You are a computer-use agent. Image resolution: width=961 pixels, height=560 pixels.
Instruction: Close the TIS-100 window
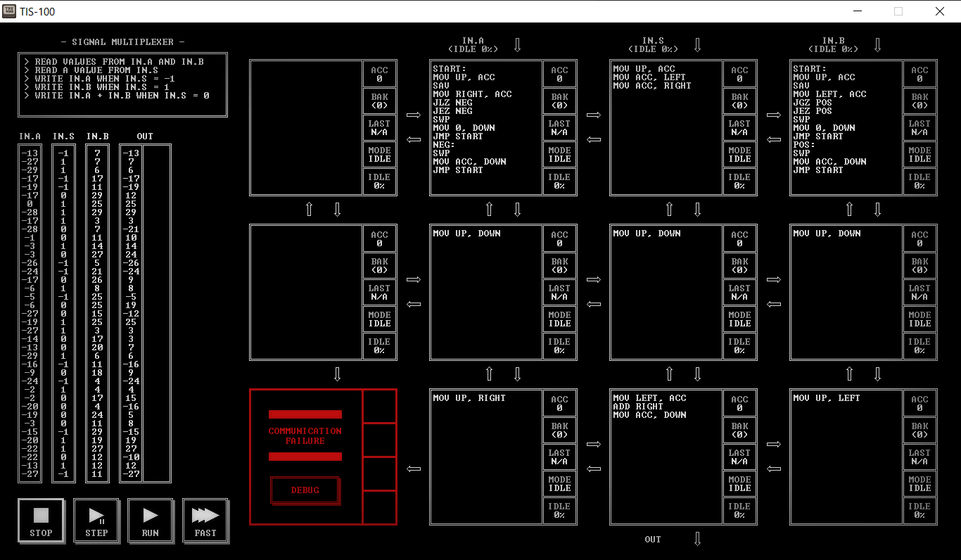click(x=940, y=11)
